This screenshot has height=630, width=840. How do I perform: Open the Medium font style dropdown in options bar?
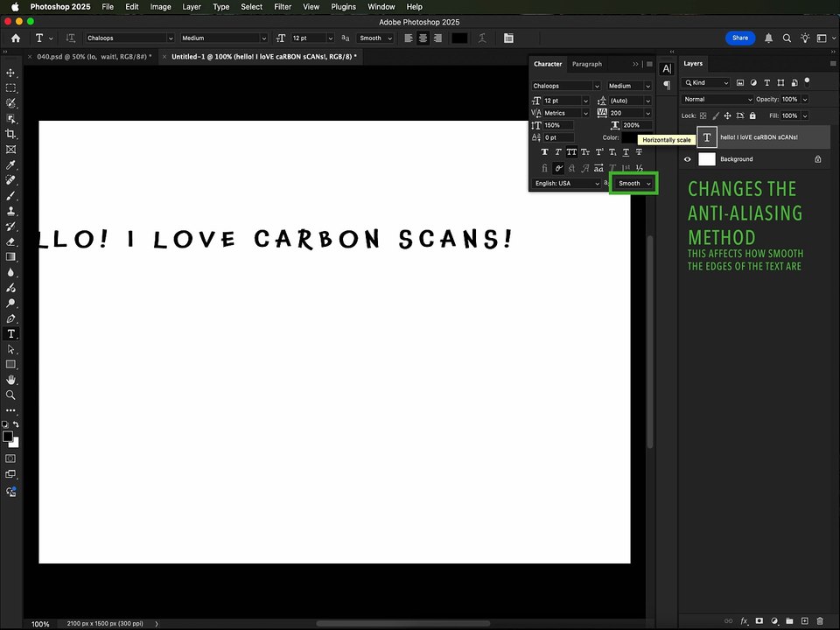click(x=224, y=38)
